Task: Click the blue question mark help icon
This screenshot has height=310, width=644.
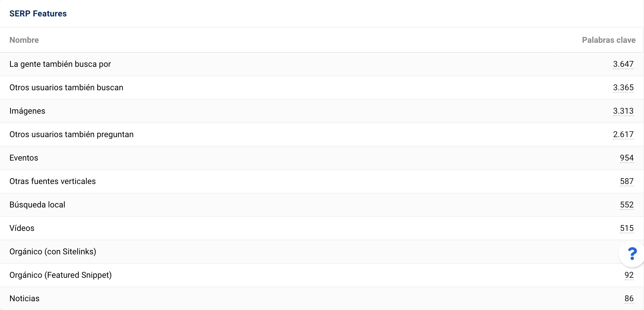Action: 632,254
